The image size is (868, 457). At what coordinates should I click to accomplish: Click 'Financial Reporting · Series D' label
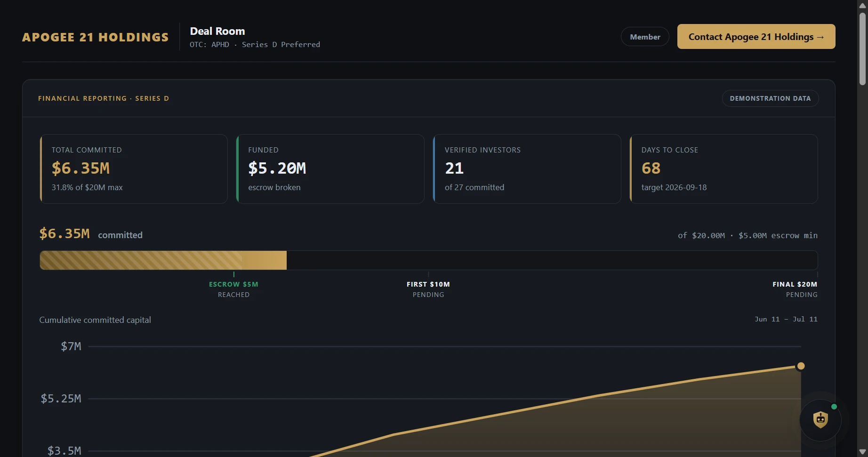tap(104, 98)
